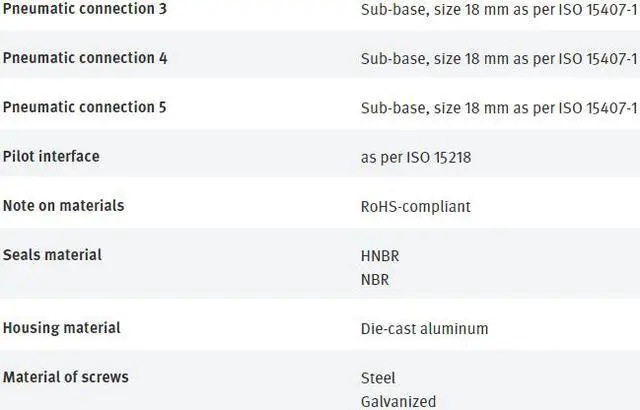Screen dimensions: 640x410
Task: Click the 'NBR' value below HNBR
Action: [375, 279]
